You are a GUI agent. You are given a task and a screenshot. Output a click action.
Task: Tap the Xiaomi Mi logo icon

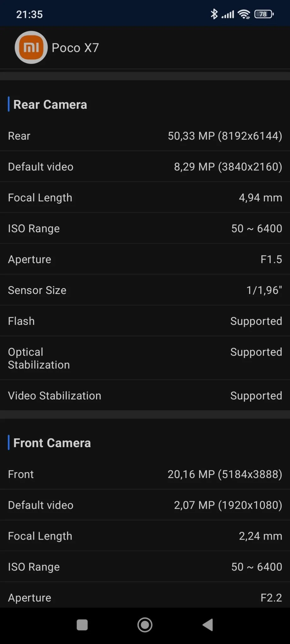(31, 47)
